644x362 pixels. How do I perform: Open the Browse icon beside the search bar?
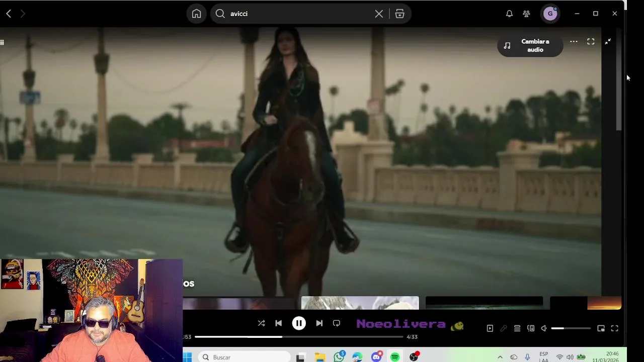pos(399,14)
